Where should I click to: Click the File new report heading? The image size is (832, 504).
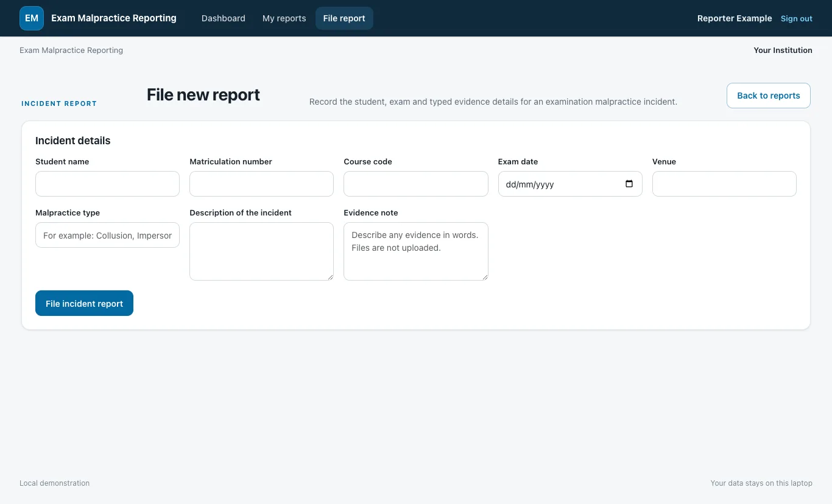[203, 95]
